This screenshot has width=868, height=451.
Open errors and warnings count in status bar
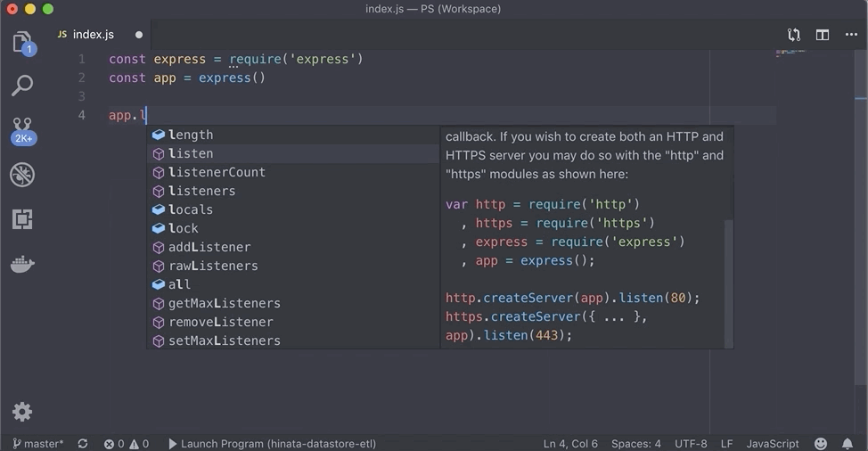(x=127, y=443)
